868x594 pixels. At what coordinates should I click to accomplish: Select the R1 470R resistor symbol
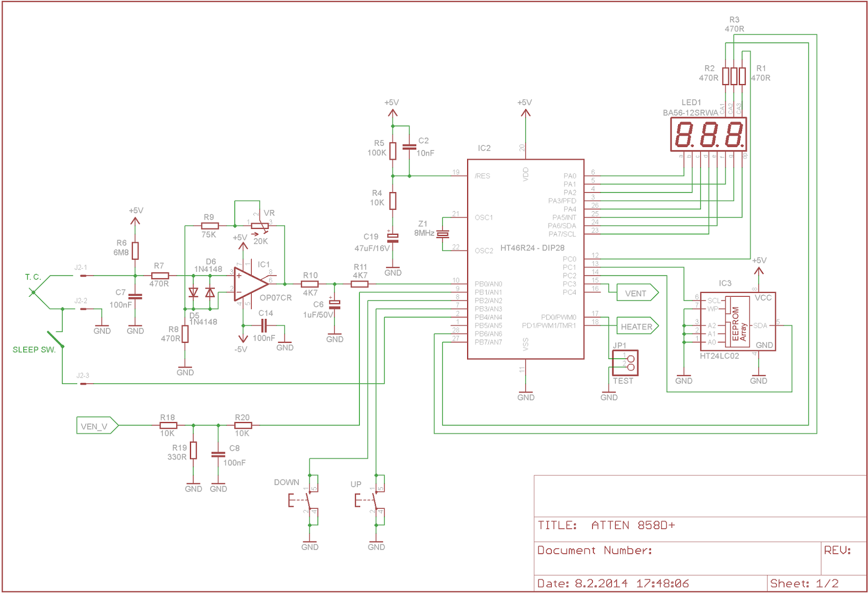(x=742, y=76)
